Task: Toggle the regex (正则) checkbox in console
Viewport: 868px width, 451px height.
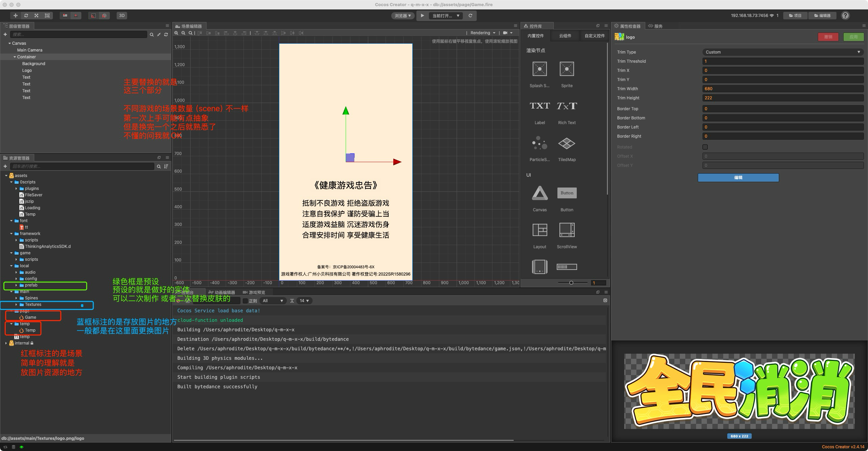Action: click(245, 301)
